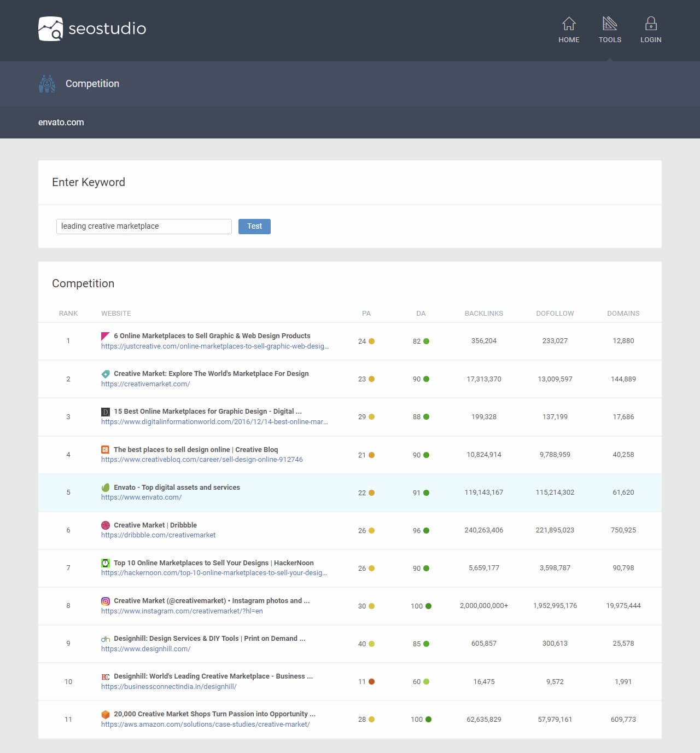Open the https://www.envato.com/ link
700x753 pixels.
(141, 497)
